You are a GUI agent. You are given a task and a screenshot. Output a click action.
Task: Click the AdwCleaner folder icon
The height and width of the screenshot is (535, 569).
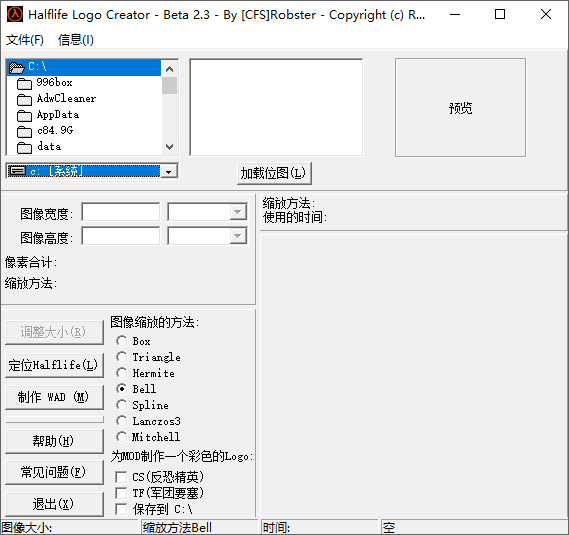tap(24, 99)
